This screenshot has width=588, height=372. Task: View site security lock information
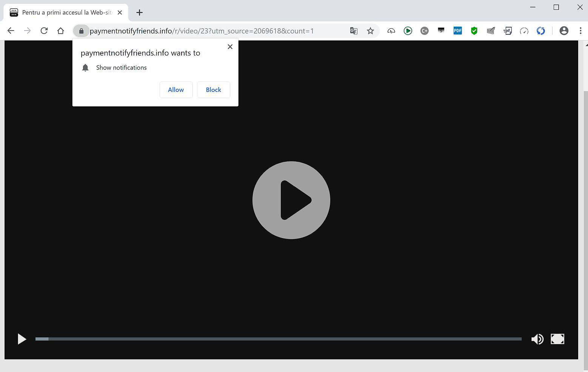click(81, 31)
